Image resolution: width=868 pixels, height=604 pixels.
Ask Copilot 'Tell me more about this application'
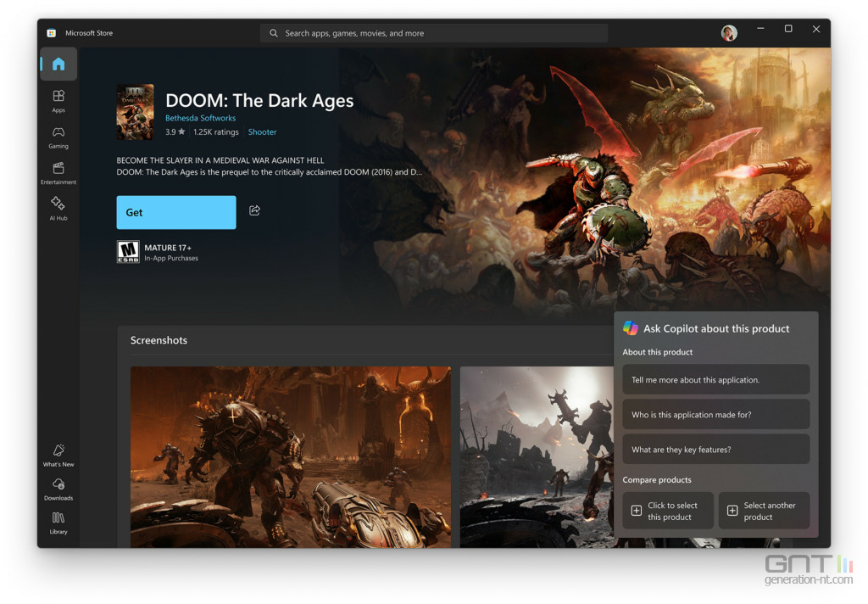(x=715, y=379)
